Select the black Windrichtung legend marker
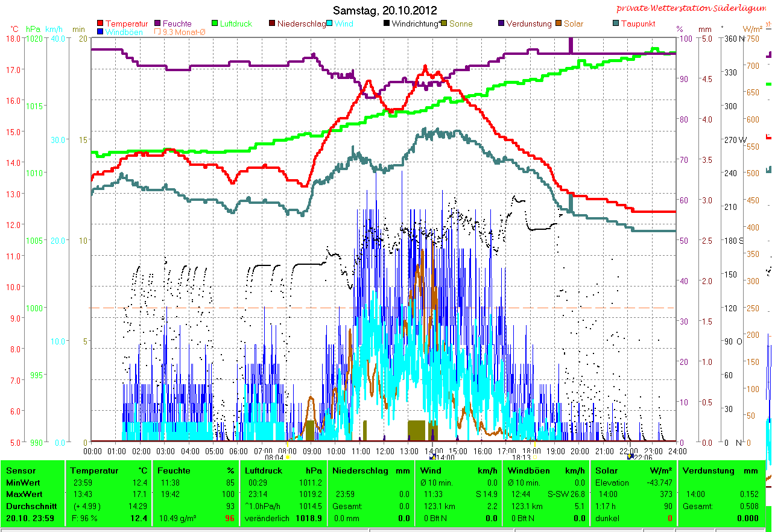Image resolution: width=772 pixels, height=532 pixels. pyautogui.click(x=387, y=24)
